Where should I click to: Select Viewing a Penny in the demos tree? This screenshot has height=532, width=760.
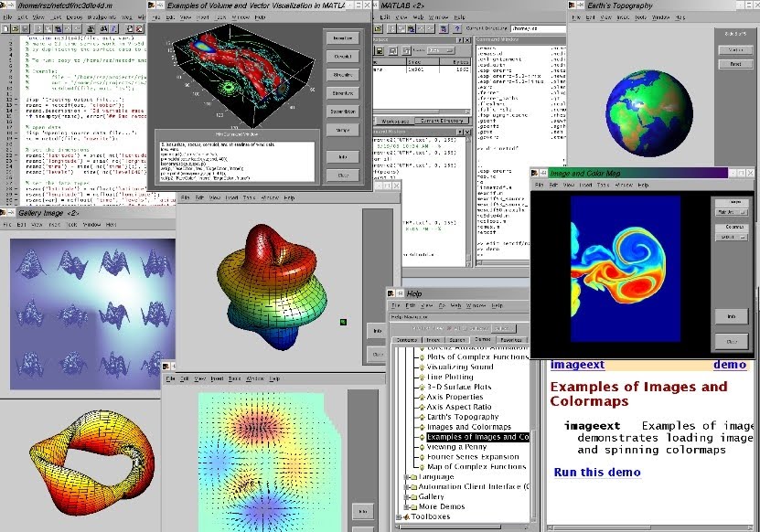[456, 446]
